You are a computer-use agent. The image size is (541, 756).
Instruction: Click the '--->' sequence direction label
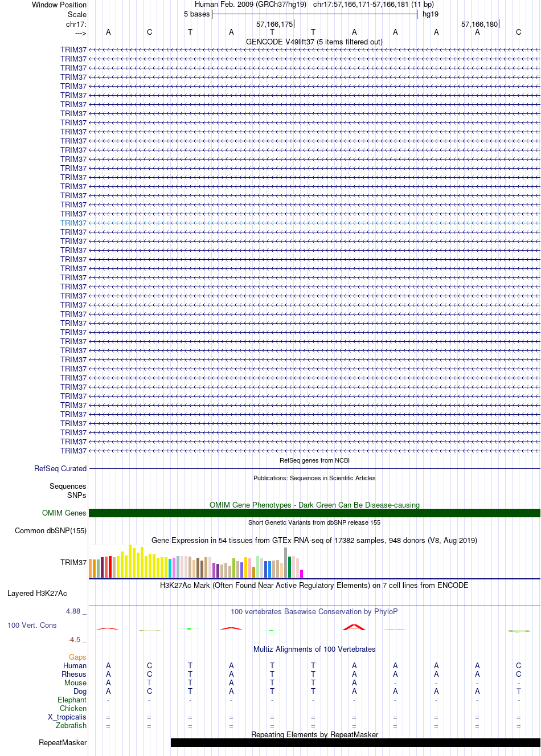pyautogui.click(x=80, y=33)
